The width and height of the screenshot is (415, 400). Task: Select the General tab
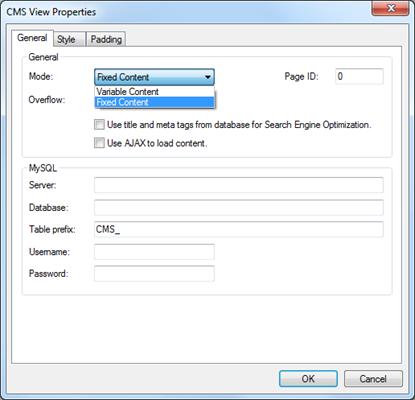[x=32, y=38]
